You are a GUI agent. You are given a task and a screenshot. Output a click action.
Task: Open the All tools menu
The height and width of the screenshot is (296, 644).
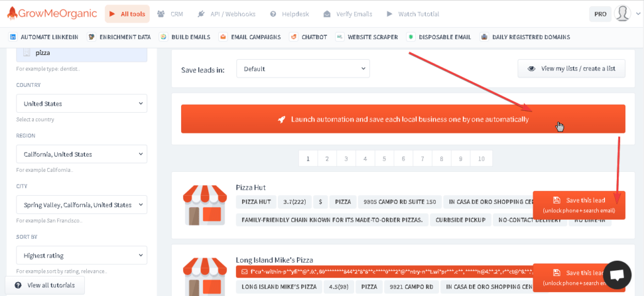(127, 14)
